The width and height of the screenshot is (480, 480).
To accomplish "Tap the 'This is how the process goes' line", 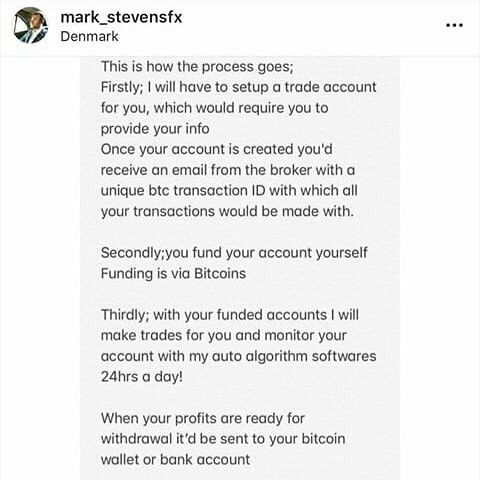I will click(x=197, y=67).
